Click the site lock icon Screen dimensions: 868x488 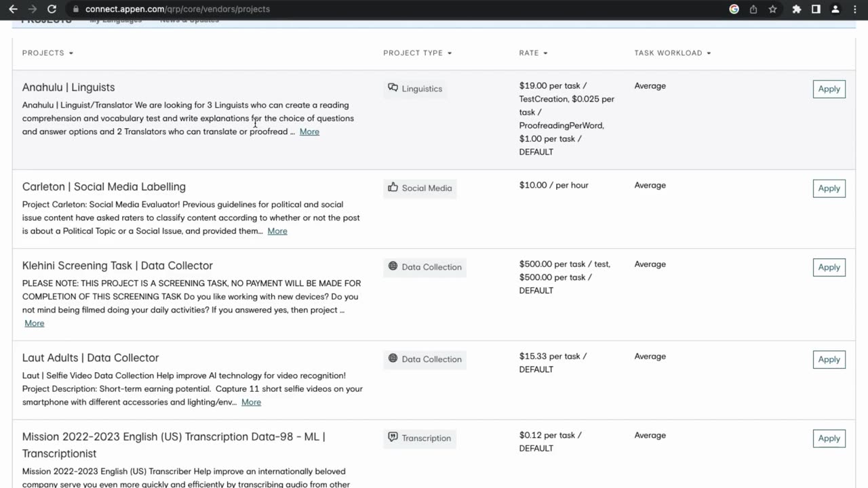pos(75,9)
